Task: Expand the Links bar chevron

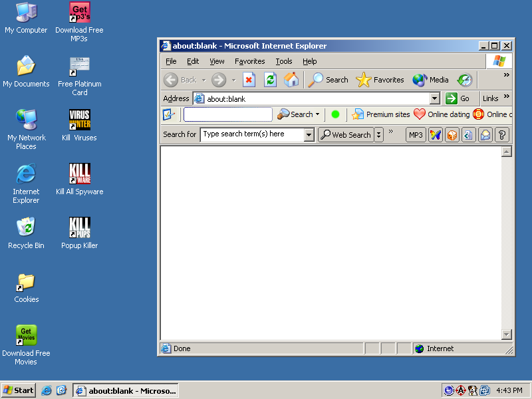Action: [x=506, y=96]
